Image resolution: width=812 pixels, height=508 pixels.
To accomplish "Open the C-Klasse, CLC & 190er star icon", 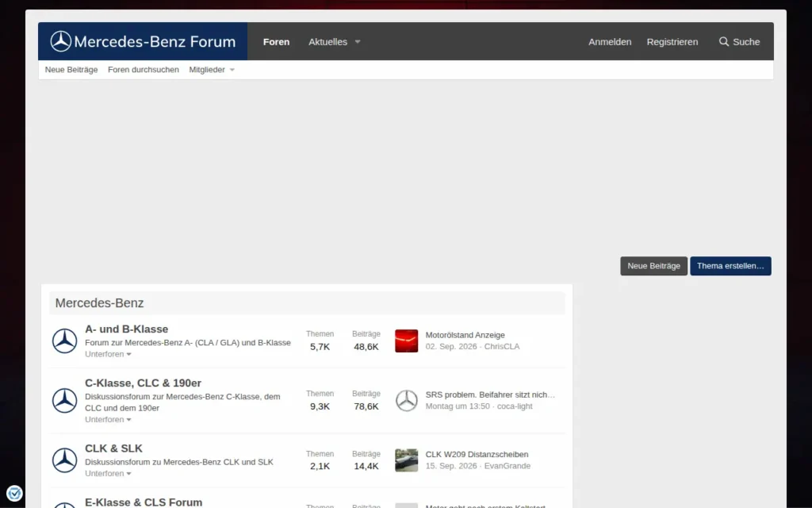I will click(x=65, y=401).
